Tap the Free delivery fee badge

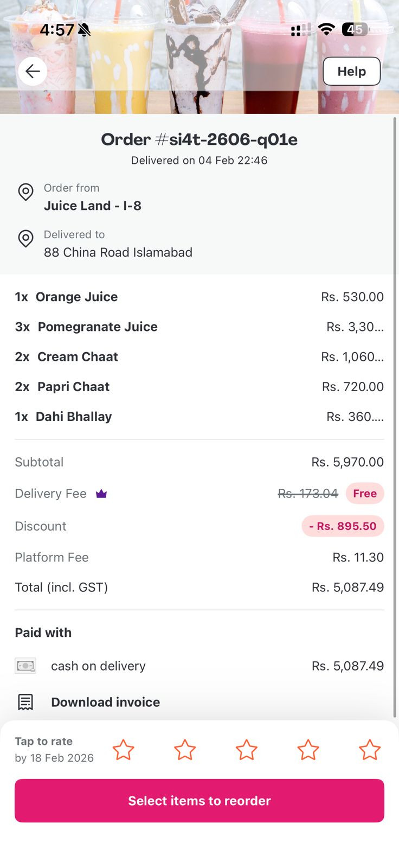click(x=365, y=494)
